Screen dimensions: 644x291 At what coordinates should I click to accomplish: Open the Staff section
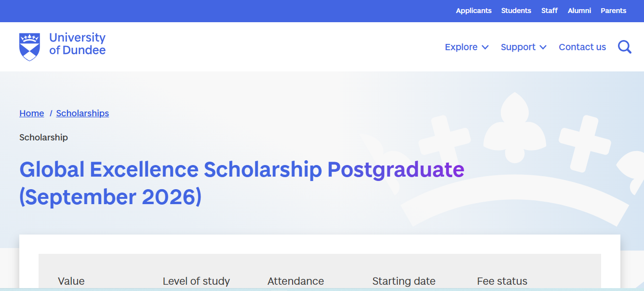coord(549,11)
